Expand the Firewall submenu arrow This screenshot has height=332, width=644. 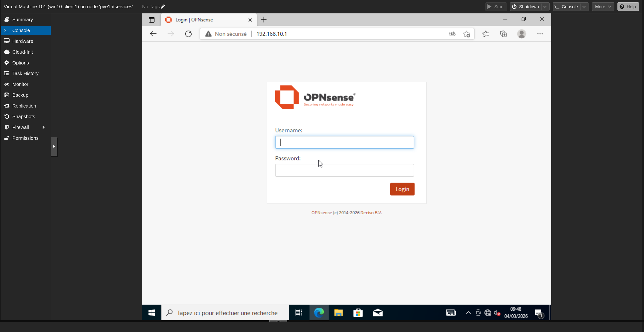(x=43, y=127)
